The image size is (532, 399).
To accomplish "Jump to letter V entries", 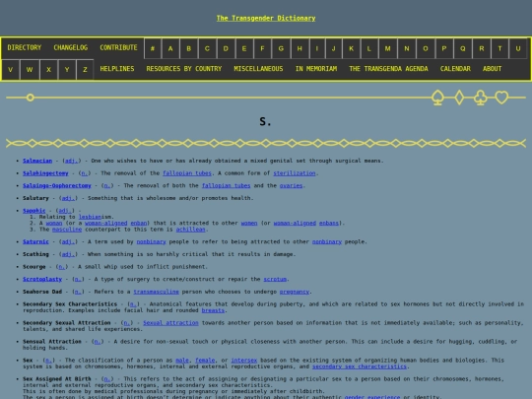I will point(11,70).
